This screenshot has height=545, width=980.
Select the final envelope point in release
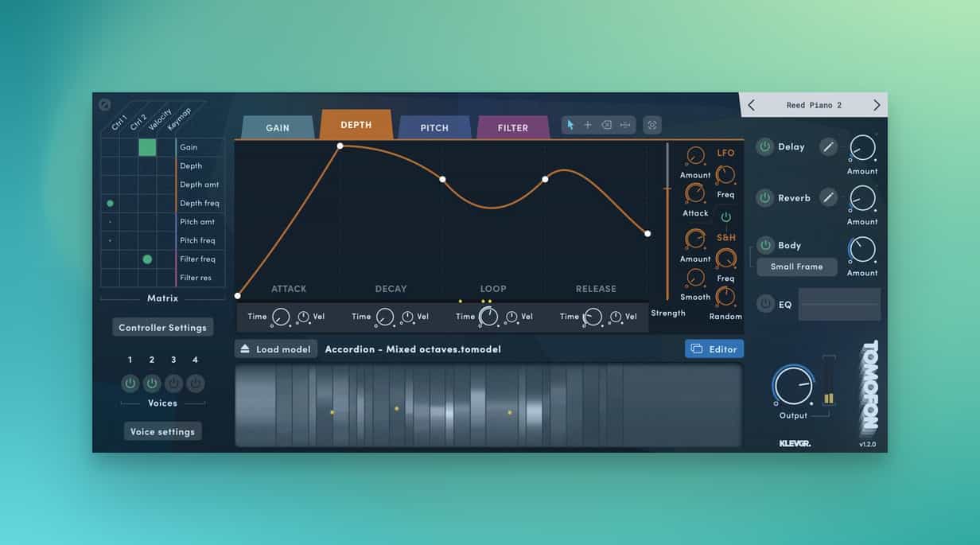point(647,233)
